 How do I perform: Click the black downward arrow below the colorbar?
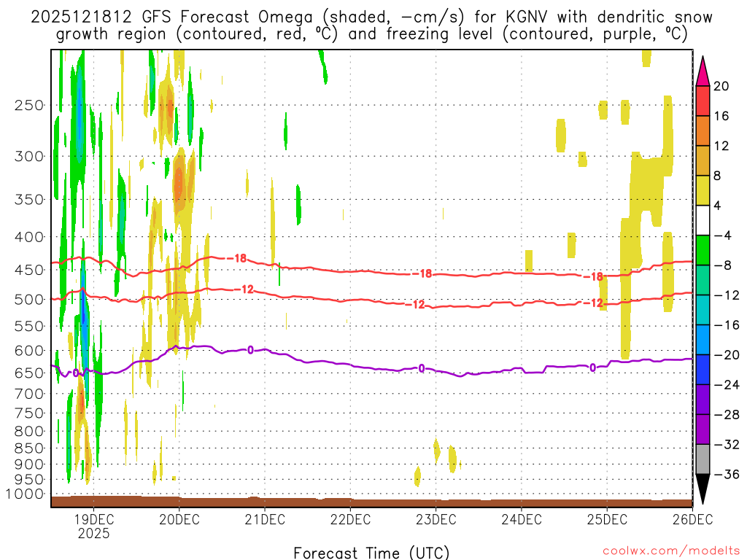703,489
